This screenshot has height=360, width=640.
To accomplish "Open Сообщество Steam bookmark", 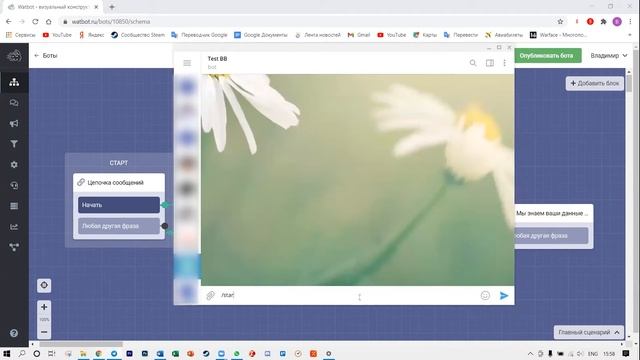I will click(x=138, y=35).
